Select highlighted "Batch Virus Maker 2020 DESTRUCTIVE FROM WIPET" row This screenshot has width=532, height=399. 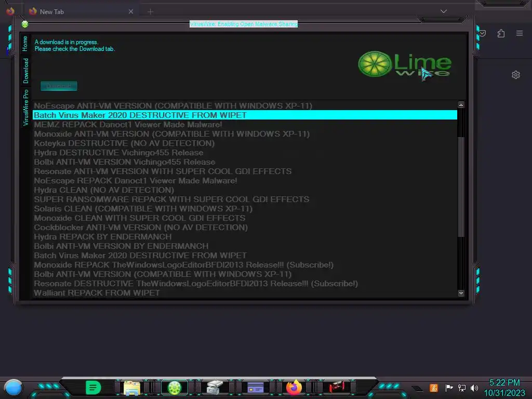point(245,115)
